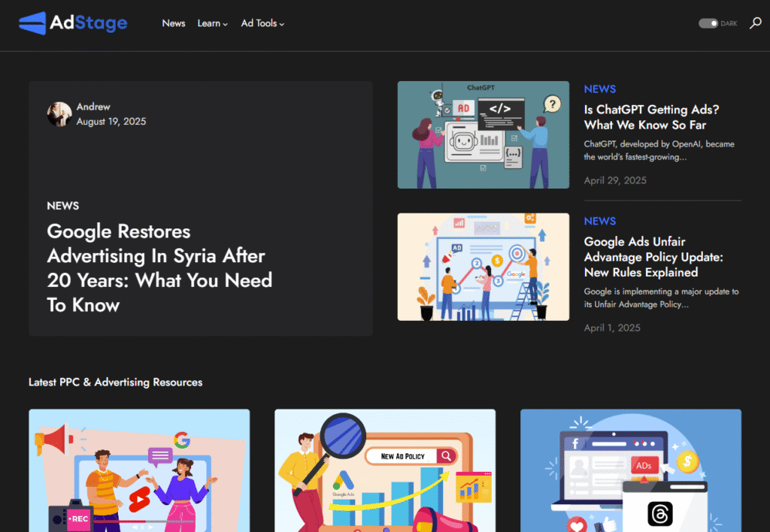Toggle the dark mode switch
Screen dimensions: 770x532
pos(708,23)
